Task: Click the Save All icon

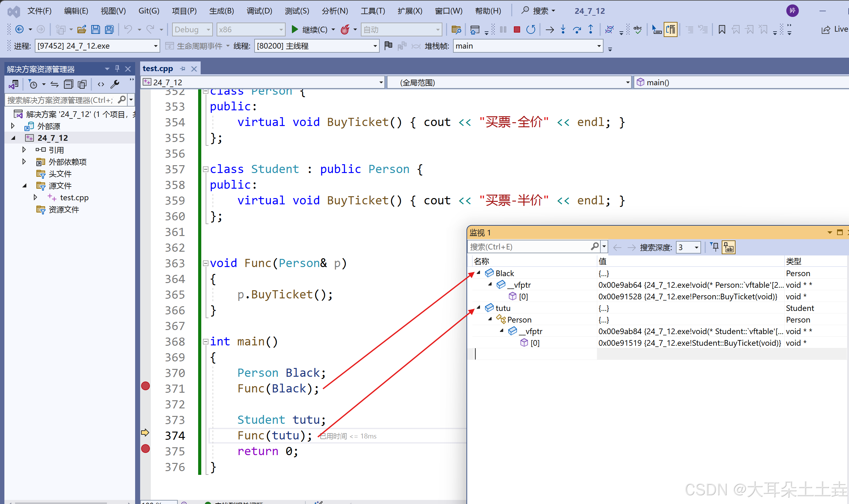Action: coord(109,30)
